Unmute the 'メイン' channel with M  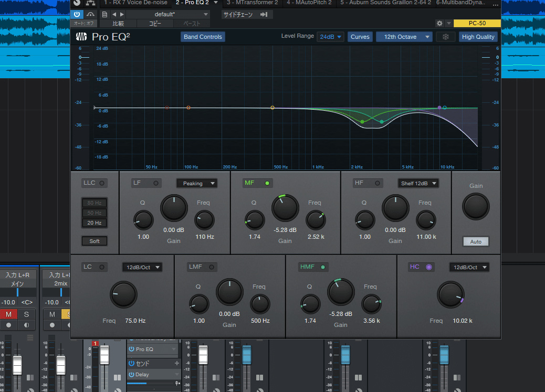(x=9, y=314)
